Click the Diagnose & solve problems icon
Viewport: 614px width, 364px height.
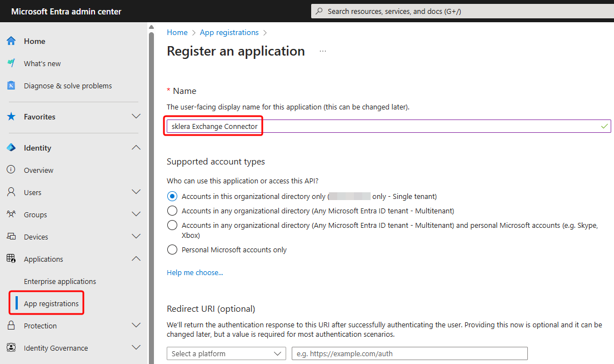pyautogui.click(x=11, y=85)
